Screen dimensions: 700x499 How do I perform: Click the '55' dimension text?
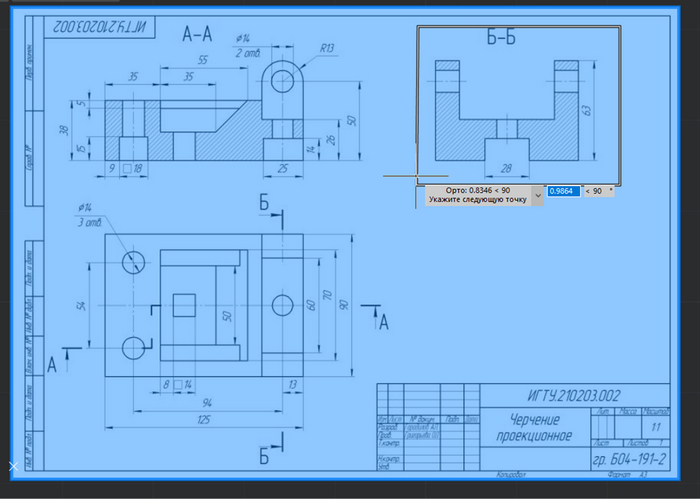pos(203,60)
